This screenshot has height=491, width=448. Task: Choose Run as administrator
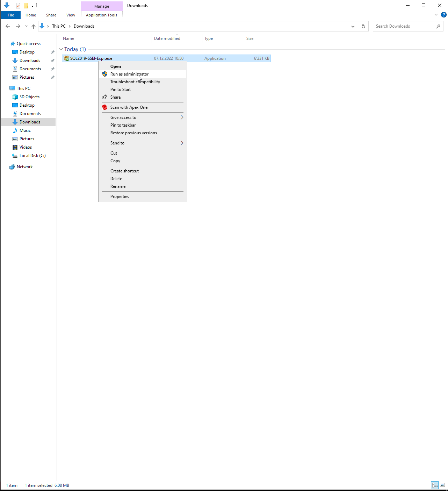(x=143, y=74)
